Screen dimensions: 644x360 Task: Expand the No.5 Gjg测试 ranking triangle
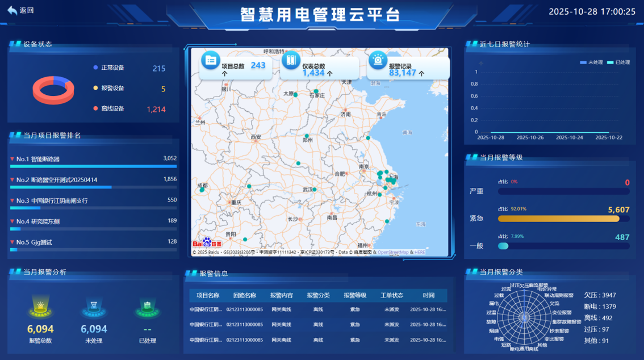point(12,242)
